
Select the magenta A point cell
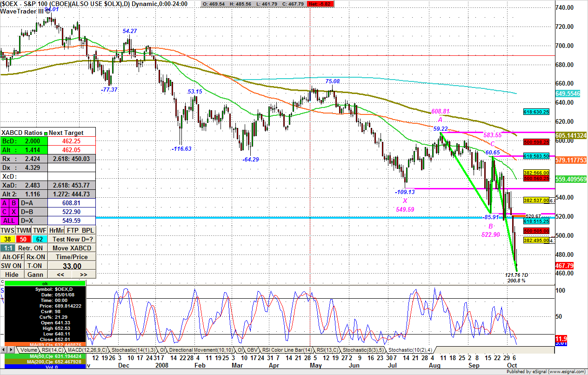[5, 203]
